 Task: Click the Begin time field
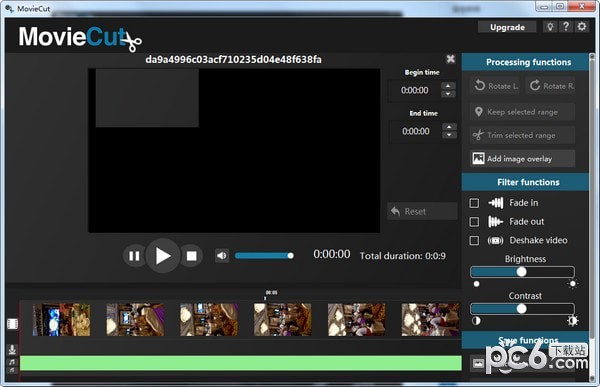point(415,90)
